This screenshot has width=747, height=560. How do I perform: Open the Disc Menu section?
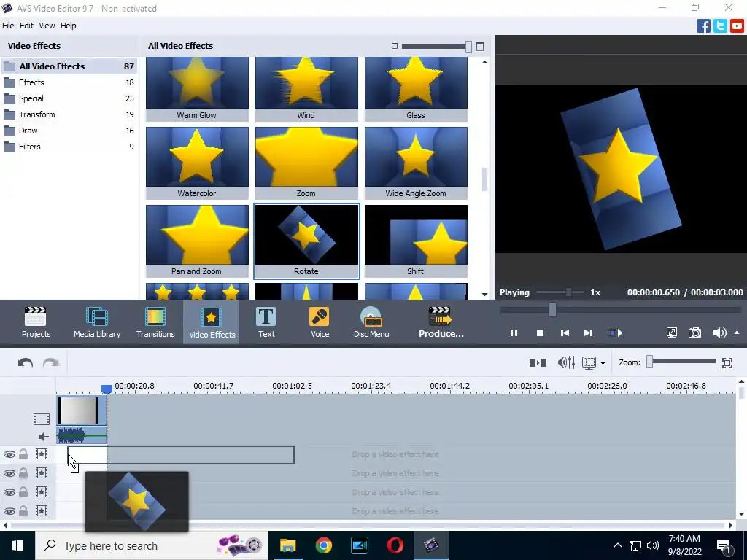371,322
